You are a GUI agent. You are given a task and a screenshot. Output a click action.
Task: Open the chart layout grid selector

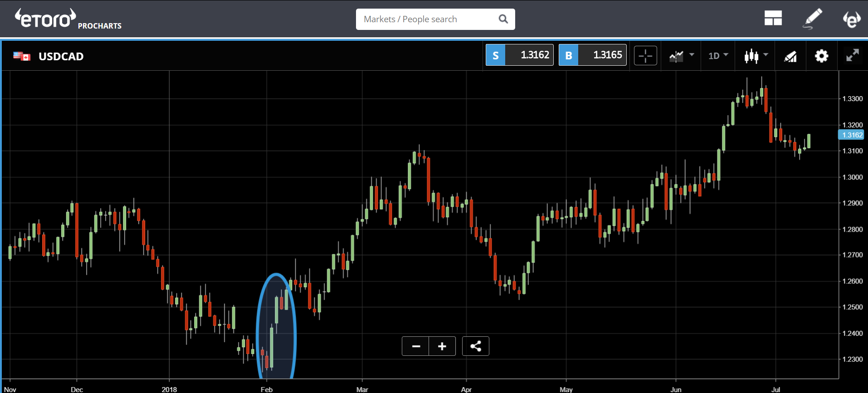[x=773, y=19]
